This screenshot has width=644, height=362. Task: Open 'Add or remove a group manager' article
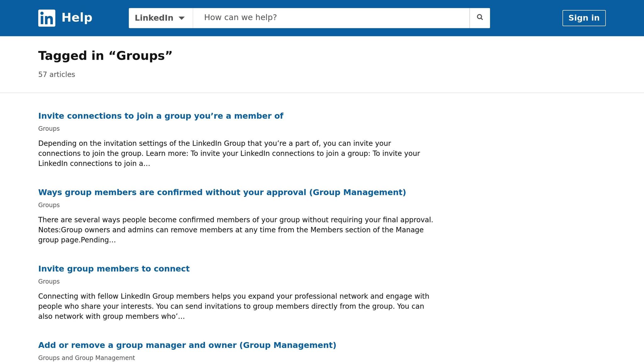pyautogui.click(x=187, y=345)
